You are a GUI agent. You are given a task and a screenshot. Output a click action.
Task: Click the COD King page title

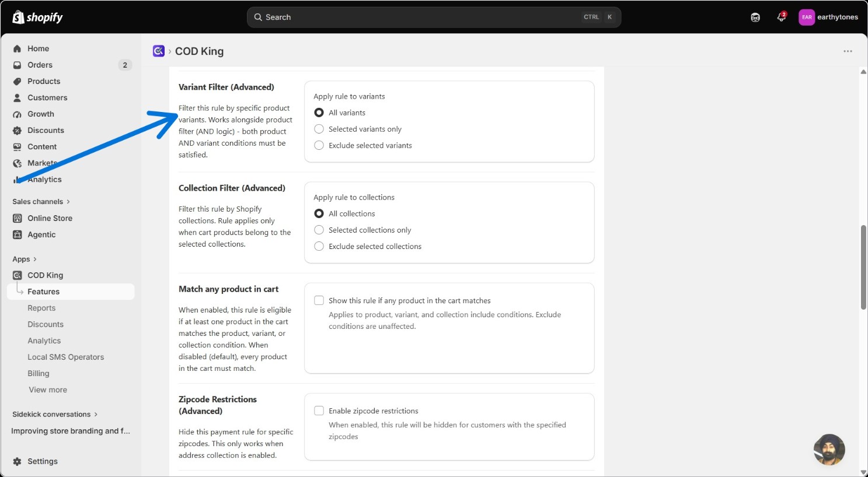tap(200, 51)
